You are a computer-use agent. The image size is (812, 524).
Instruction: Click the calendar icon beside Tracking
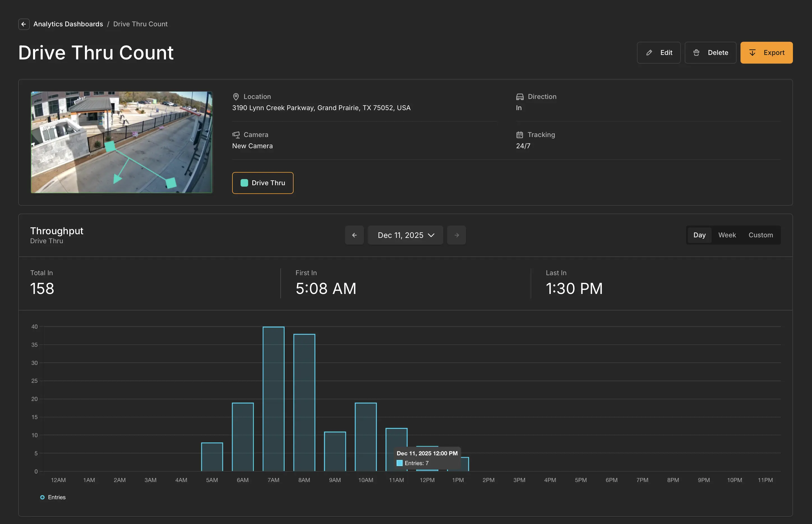pyautogui.click(x=520, y=135)
